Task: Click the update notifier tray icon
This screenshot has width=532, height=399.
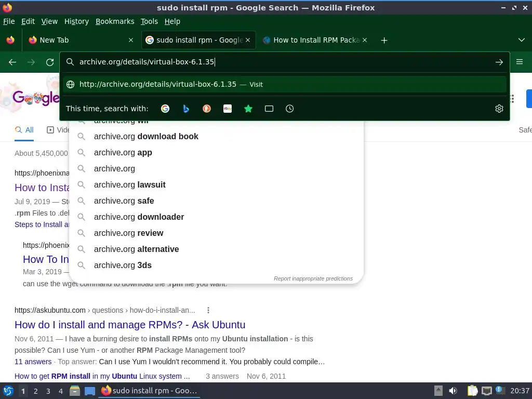Action: (x=499, y=390)
